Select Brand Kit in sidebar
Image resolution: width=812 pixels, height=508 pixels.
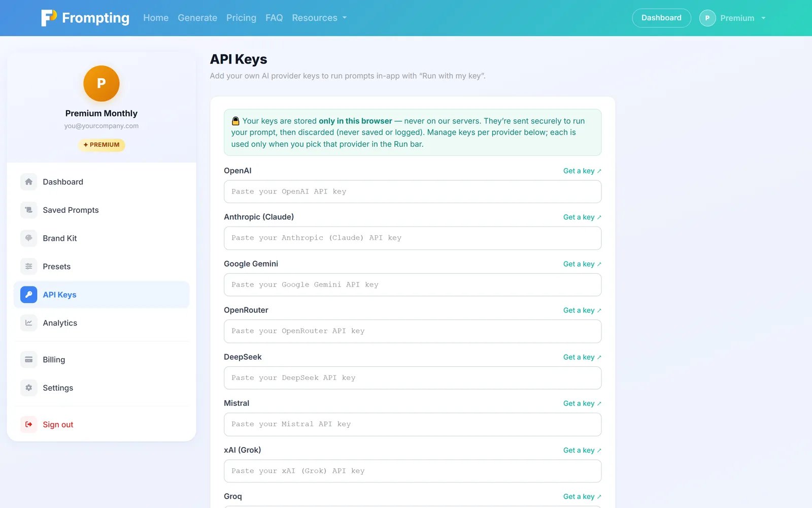pos(101,238)
